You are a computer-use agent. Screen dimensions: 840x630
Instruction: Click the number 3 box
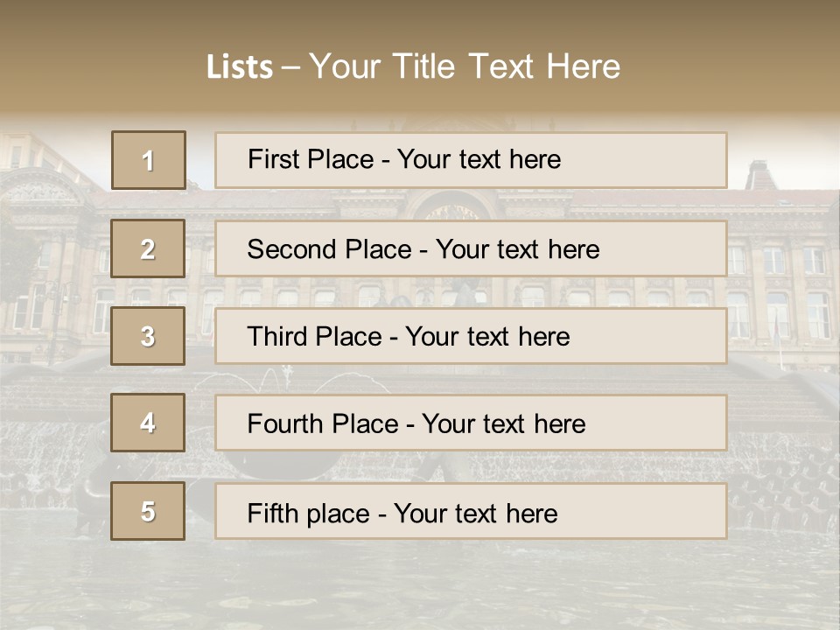[148, 336]
